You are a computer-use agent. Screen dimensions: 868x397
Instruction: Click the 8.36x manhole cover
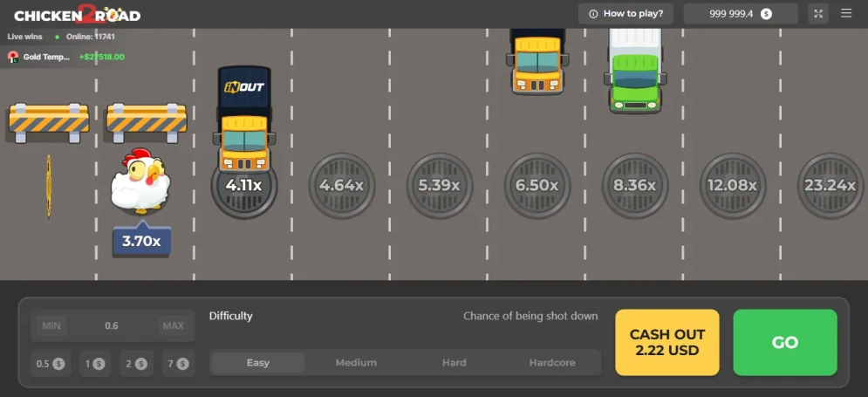coord(635,186)
